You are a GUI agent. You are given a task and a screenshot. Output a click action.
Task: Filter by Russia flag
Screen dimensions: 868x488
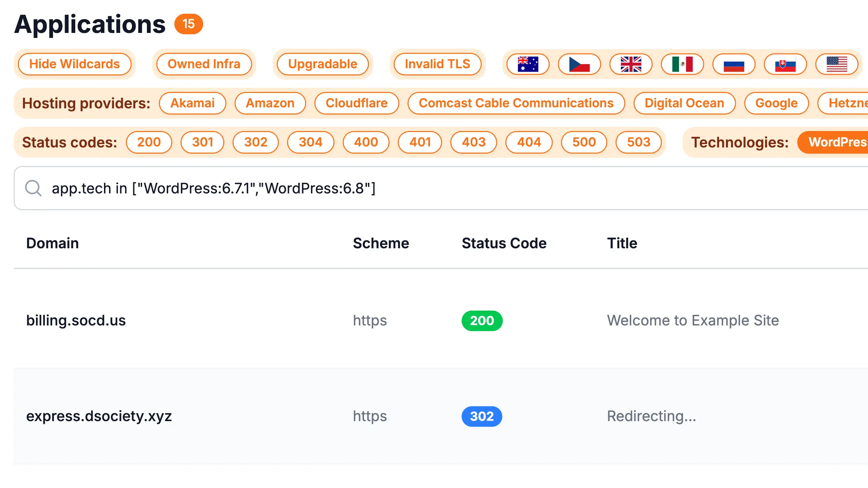tap(734, 64)
